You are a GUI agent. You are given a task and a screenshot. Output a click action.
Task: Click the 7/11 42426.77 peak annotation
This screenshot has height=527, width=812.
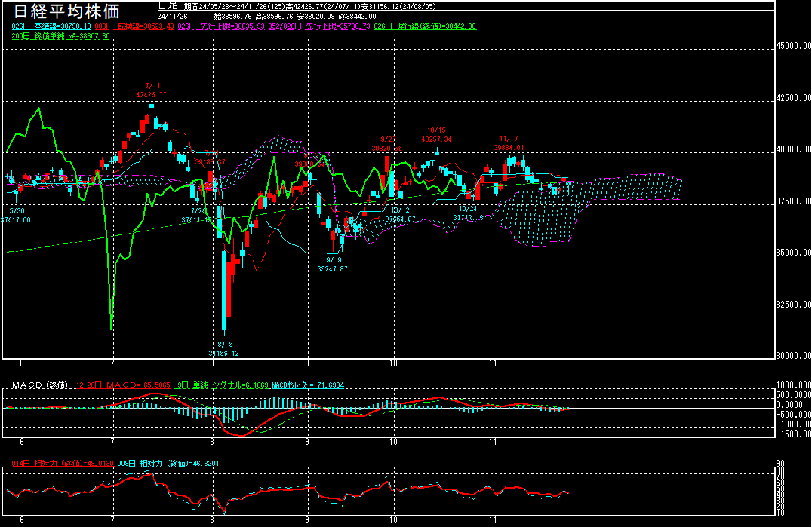coord(152,90)
